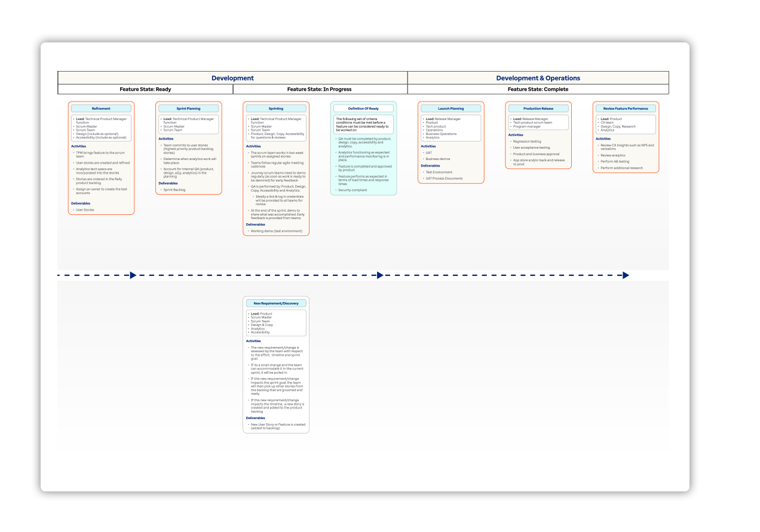Click the "UAT" activity in Launch Planning
The width and height of the screenshot is (760, 532).
(428, 152)
